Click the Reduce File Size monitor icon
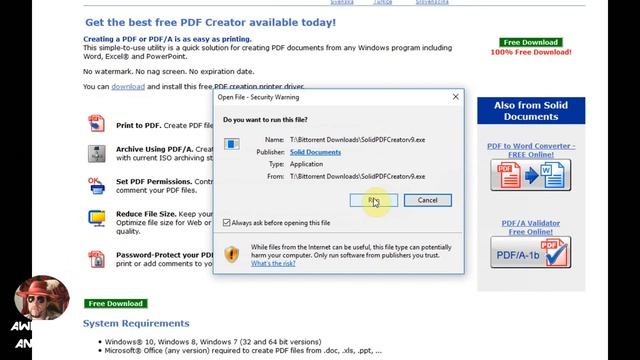Viewport: 640px width, 360px height. click(x=97, y=218)
